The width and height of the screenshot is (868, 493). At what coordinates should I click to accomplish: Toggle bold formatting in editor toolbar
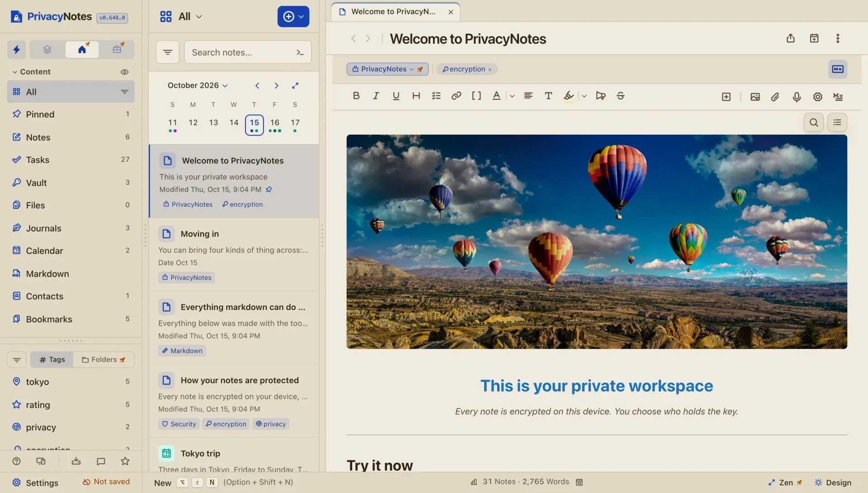tap(356, 96)
